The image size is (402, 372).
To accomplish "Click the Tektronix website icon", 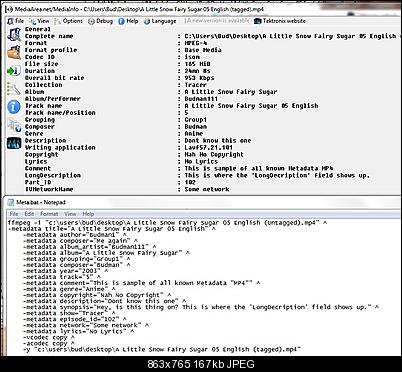I will (257, 21).
